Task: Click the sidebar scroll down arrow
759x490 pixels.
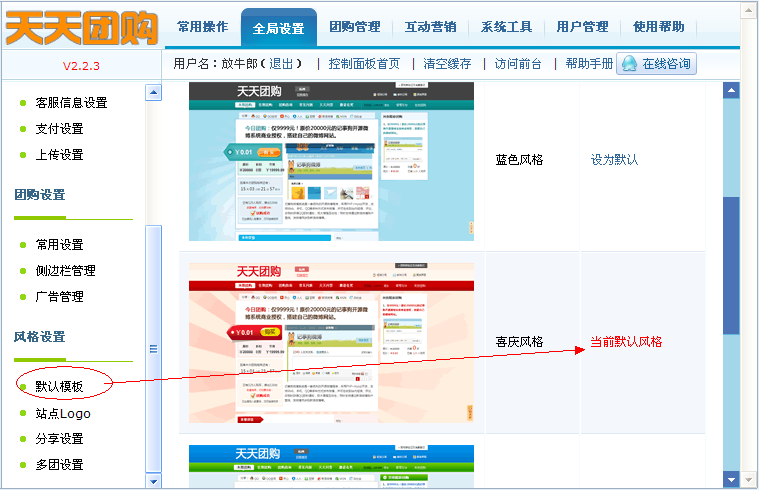Action: (153, 481)
